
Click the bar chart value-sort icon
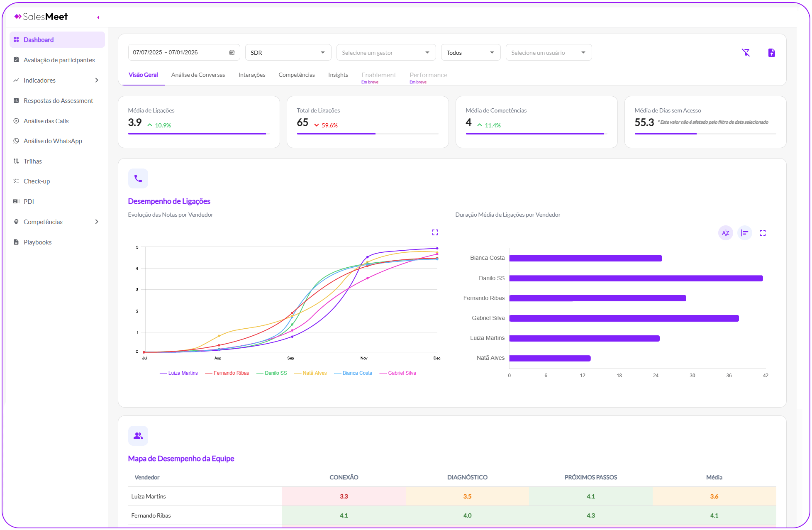(744, 233)
